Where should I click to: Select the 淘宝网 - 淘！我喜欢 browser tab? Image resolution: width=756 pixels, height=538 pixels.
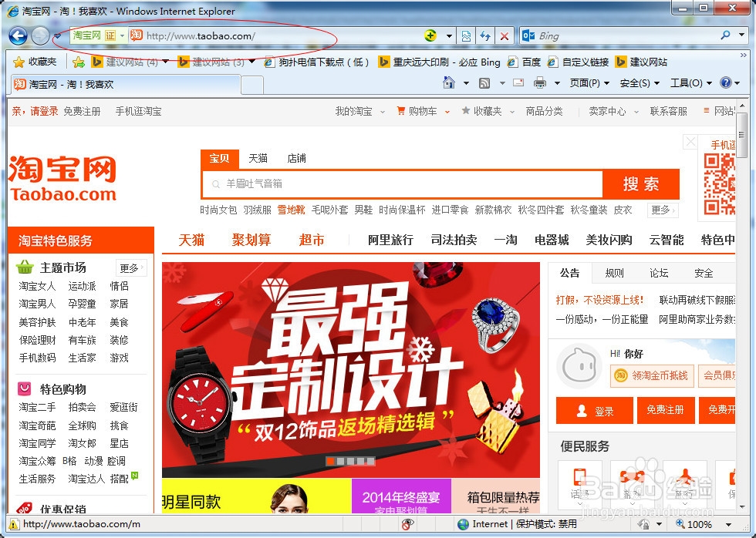point(125,85)
